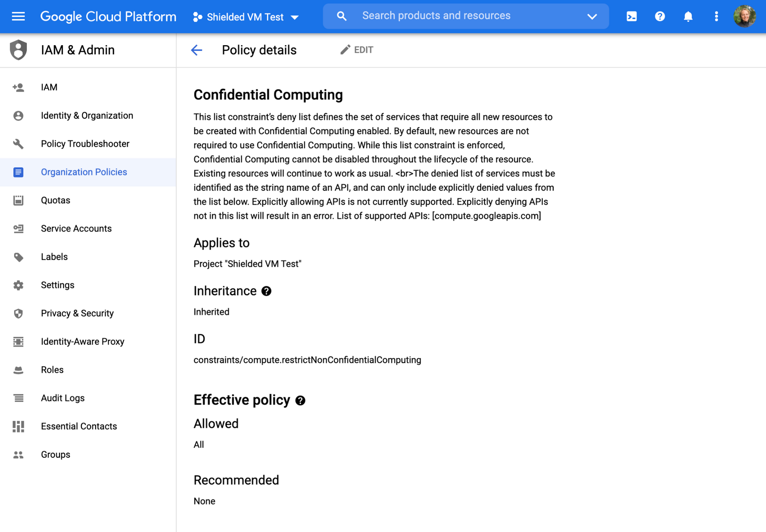Open the Shielded VM Test project selector
Image resolution: width=766 pixels, height=532 pixels.
[246, 17]
